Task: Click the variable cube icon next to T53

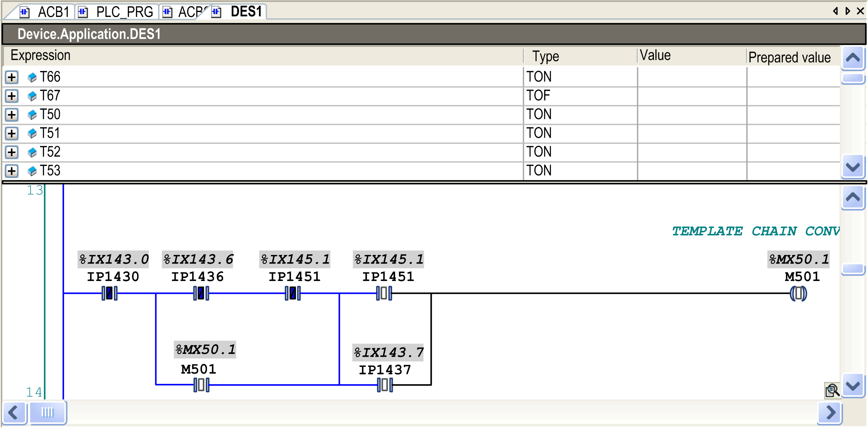Action: point(33,171)
